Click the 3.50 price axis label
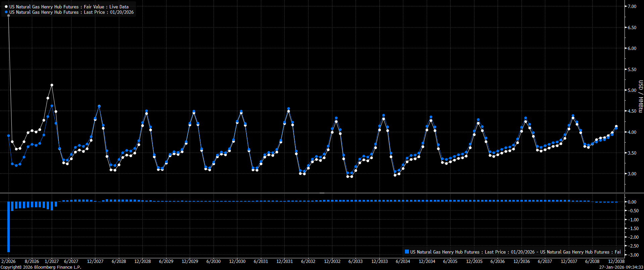This screenshot has height=270, width=644. point(632,153)
